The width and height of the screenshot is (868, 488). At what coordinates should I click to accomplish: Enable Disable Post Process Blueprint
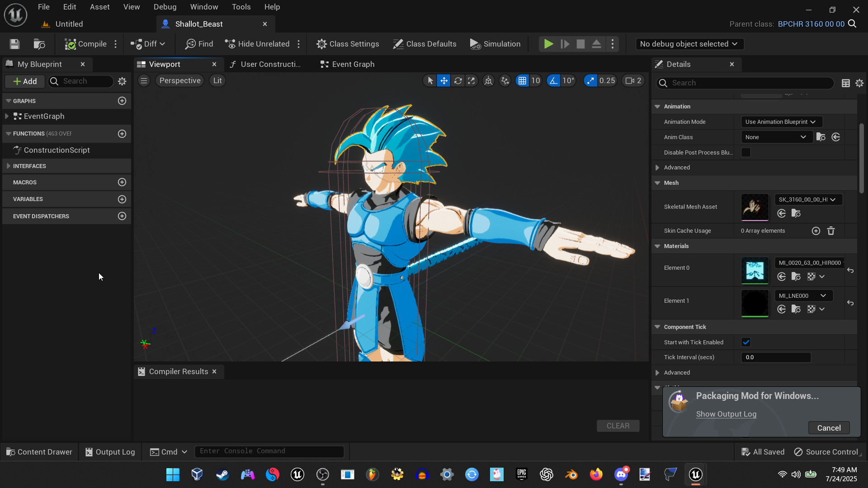pos(746,152)
